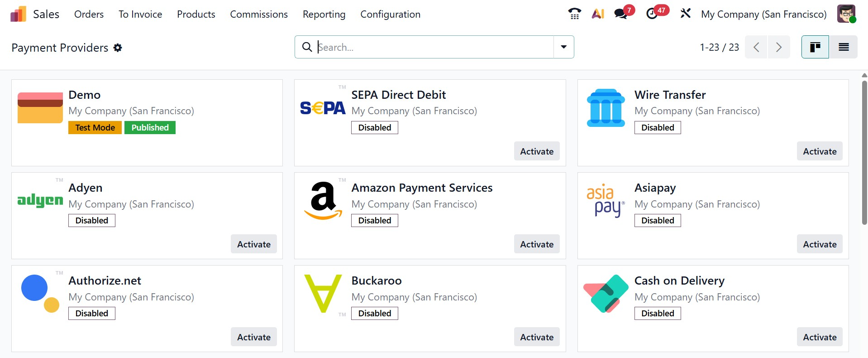Open the Configuration menu
The width and height of the screenshot is (868, 358).
click(390, 15)
